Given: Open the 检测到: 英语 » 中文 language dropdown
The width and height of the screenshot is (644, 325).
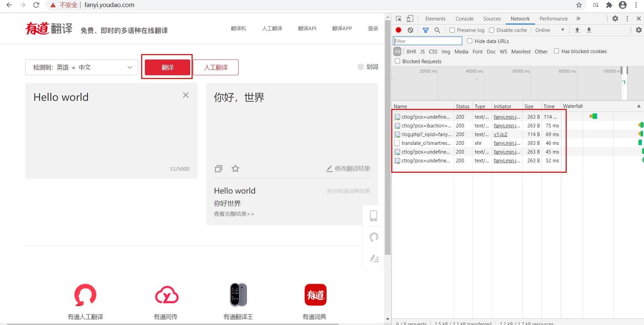Looking at the screenshot, I should [x=82, y=67].
